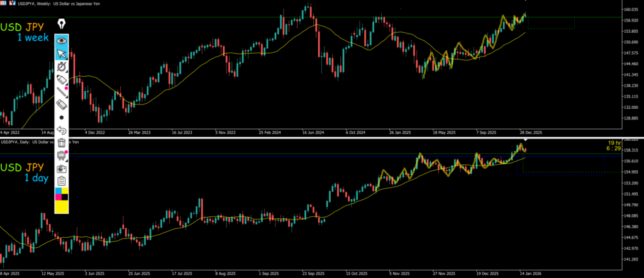Click the crossed-out circle tool in toolbar
The width and height of the screenshot is (644, 278).
(x=62, y=66)
